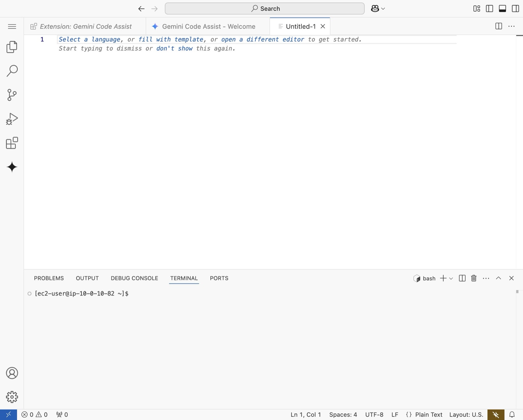Screen dimensions: 523x420
Task: Switch to Extension: Gemini Code Assist tab
Action: (85, 26)
